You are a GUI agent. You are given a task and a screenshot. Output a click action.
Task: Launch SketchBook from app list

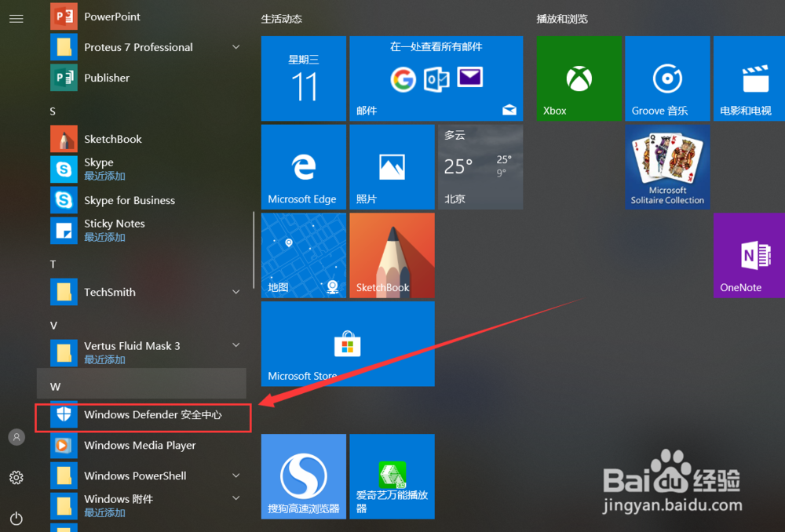click(141, 139)
